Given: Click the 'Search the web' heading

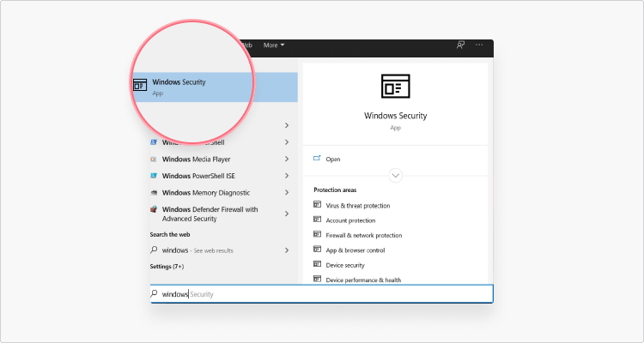Looking at the screenshot, I should tap(170, 234).
